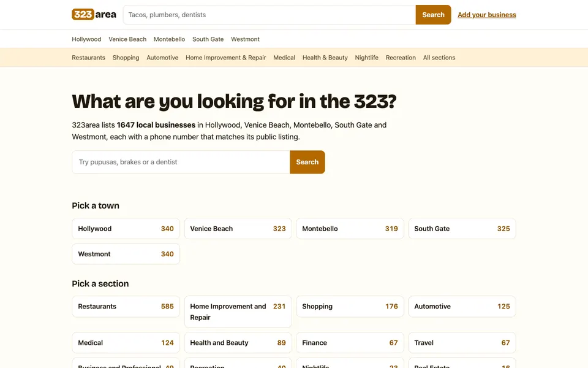Open the South Gate town card showing 325
The height and width of the screenshot is (368, 588).
(x=462, y=229)
